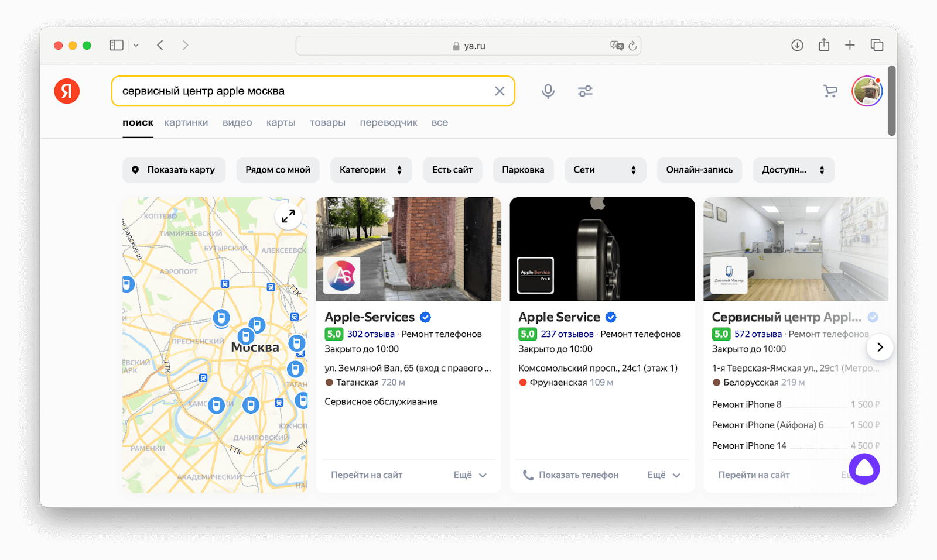Image resolution: width=937 pixels, height=560 pixels.
Task: Open the shopping cart icon
Action: coord(830,91)
